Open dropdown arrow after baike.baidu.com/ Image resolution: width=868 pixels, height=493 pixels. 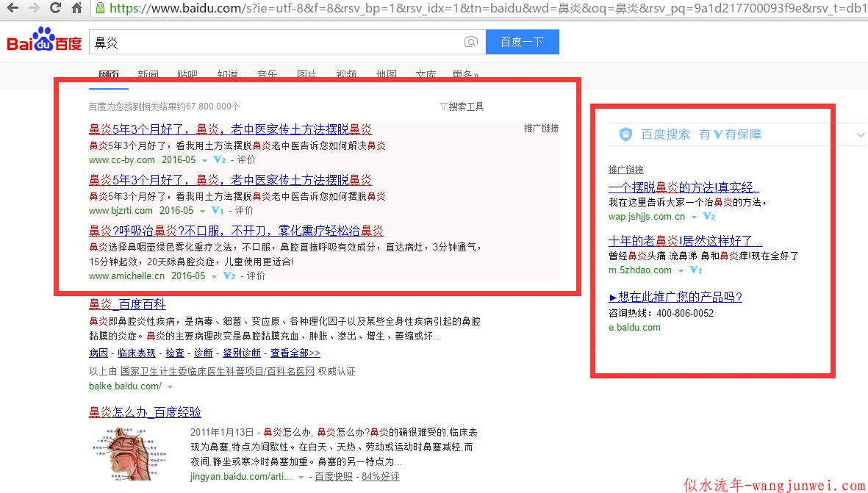[x=170, y=386]
